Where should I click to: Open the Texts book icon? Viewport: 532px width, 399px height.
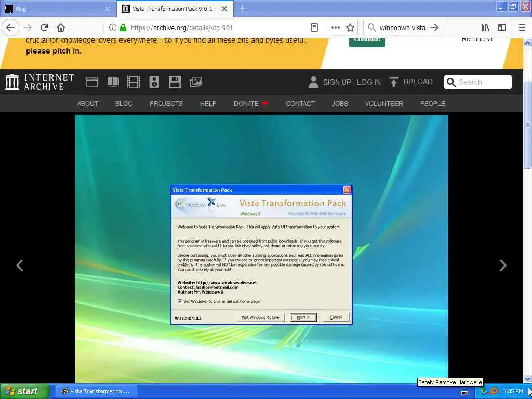click(x=113, y=82)
